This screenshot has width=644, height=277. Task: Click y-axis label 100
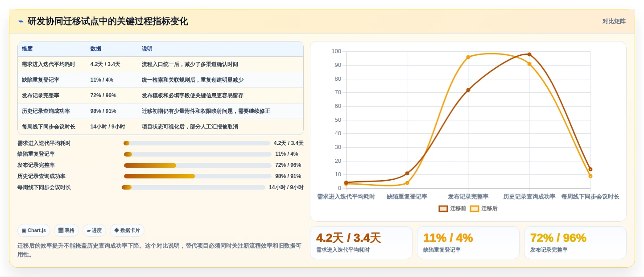(x=336, y=51)
